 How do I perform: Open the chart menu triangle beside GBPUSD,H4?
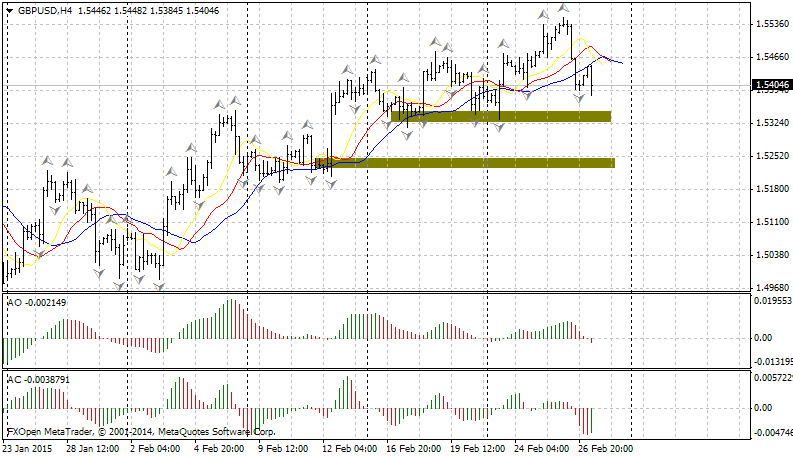[10, 10]
